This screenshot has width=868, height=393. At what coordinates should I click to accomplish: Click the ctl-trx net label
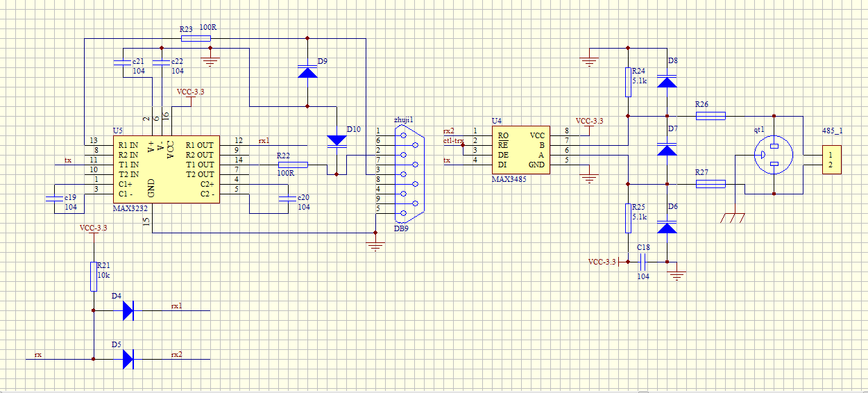tap(454, 141)
